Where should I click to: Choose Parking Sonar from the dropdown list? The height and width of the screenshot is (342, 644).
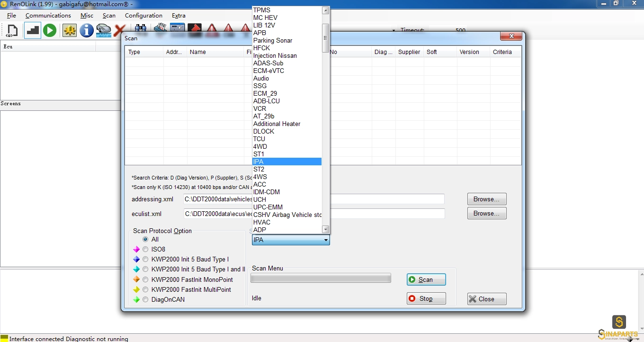pyautogui.click(x=287, y=40)
